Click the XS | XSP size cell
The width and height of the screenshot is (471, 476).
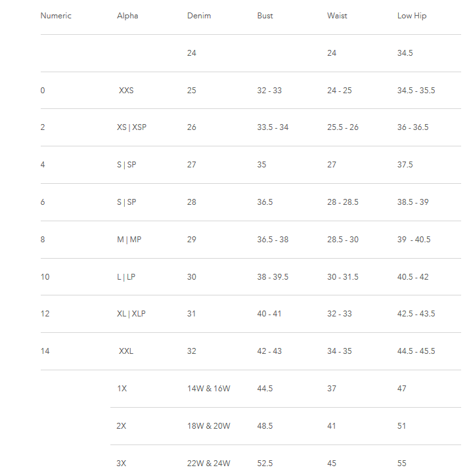pos(131,127)
